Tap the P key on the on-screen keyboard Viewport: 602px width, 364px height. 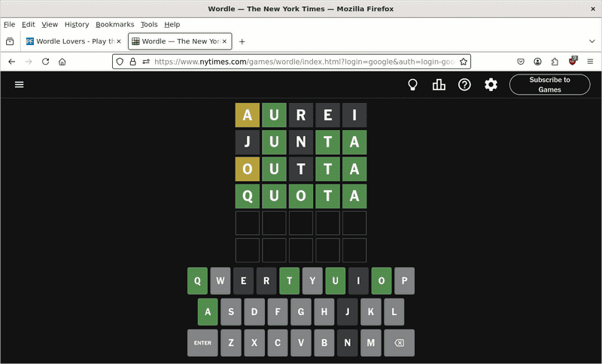point(404,281)
